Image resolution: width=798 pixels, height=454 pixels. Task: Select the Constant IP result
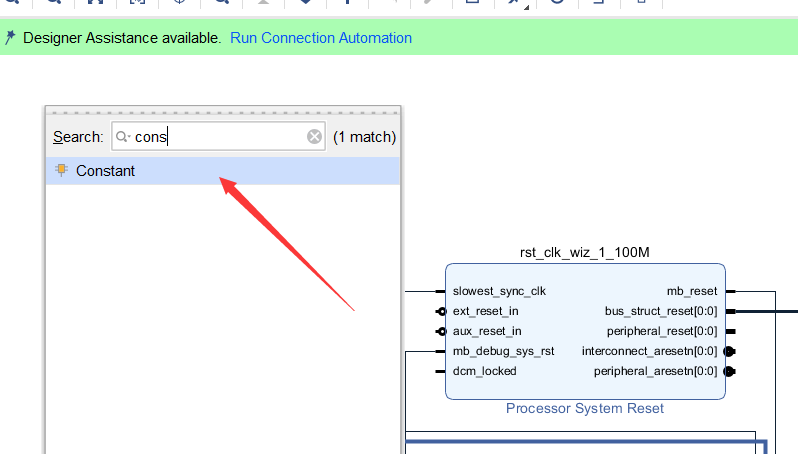pyautogui.click(x=106, y=171)
